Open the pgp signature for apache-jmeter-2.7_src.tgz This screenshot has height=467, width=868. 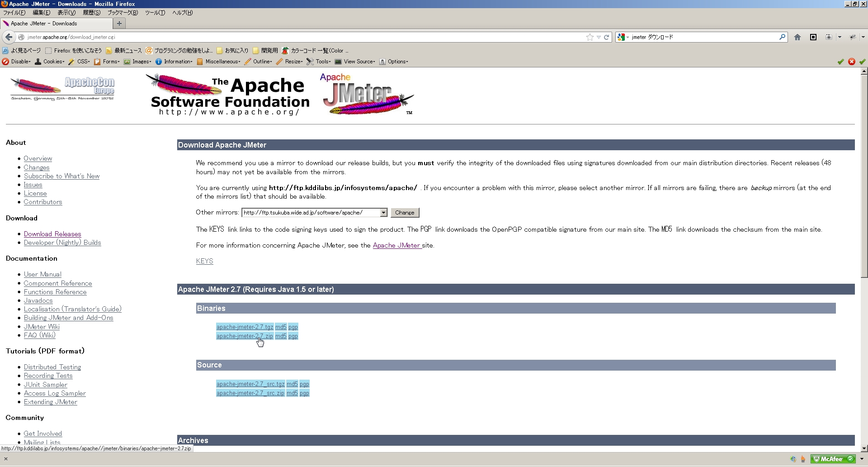coord(304,384)
